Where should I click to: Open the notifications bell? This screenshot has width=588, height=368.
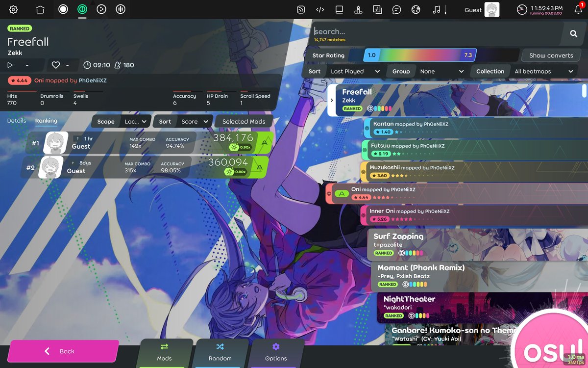click(578, 9)
